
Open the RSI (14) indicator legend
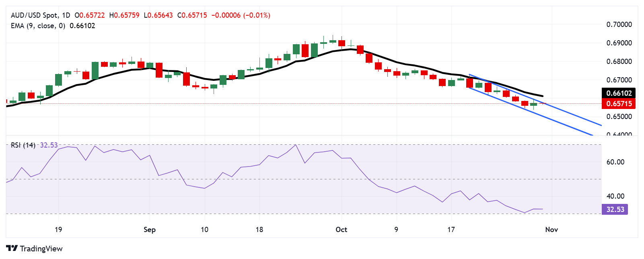(23, 145)
